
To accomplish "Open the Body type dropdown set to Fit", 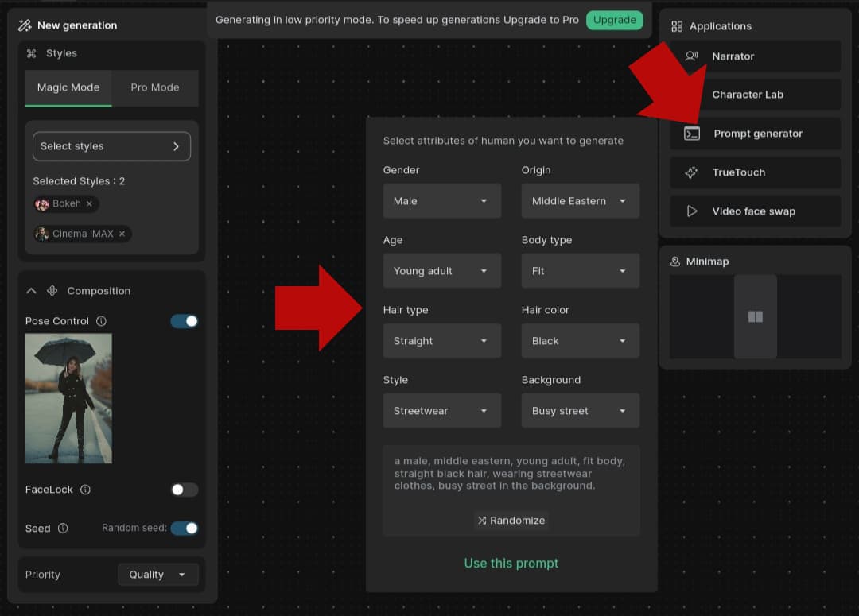I will pos(580,270).
